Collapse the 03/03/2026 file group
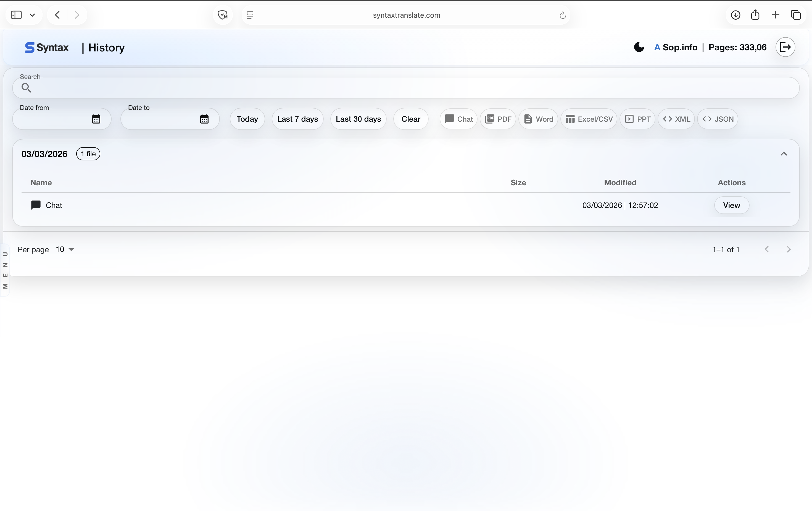Viewport: 812px width, 511px height. (x=784, y=153)
